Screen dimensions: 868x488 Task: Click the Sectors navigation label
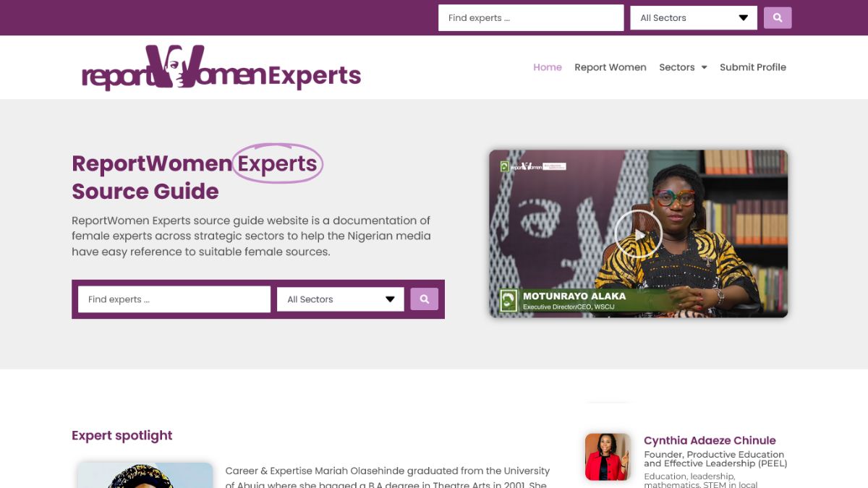(677, 67)
